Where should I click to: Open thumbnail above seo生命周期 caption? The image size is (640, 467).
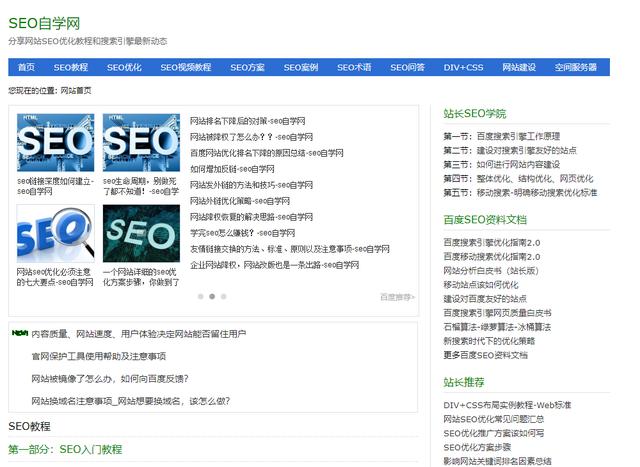pos(141,142)
